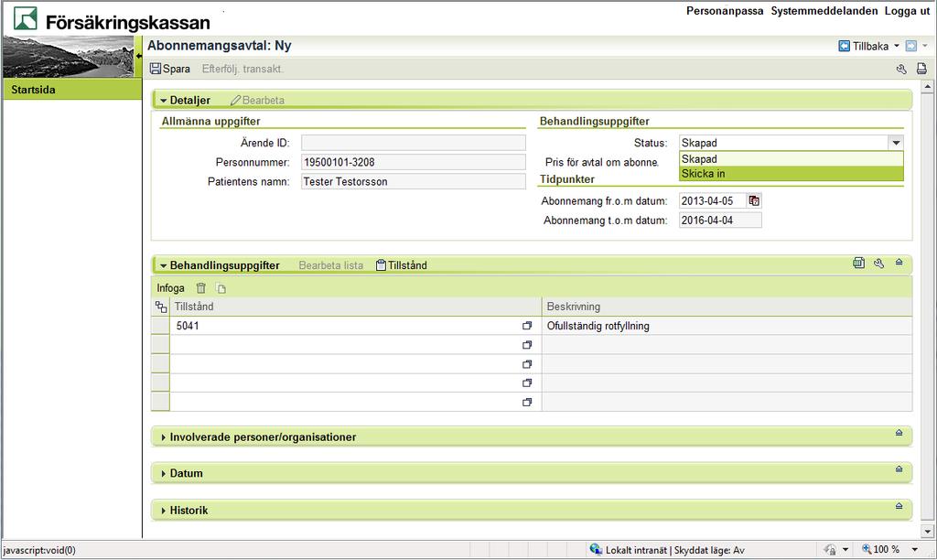
Task: Open the Status dropdown arrow
Action: point(895,143)
